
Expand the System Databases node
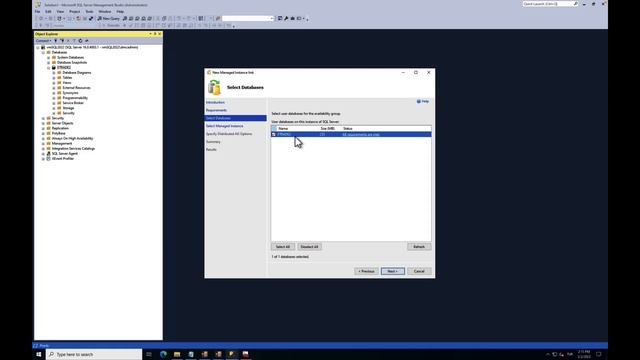point(49,58)
